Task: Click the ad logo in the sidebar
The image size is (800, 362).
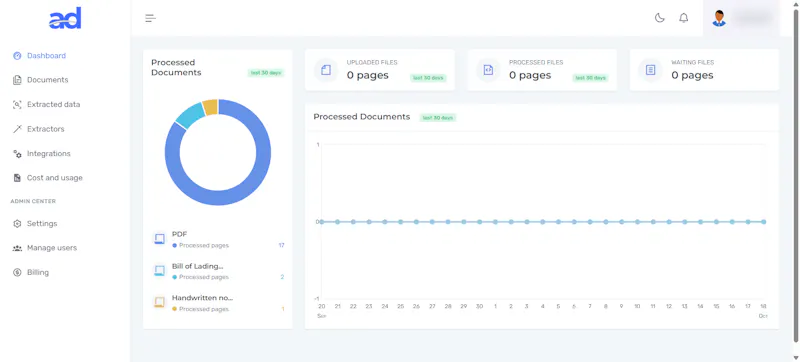Action: coord(65,18)
